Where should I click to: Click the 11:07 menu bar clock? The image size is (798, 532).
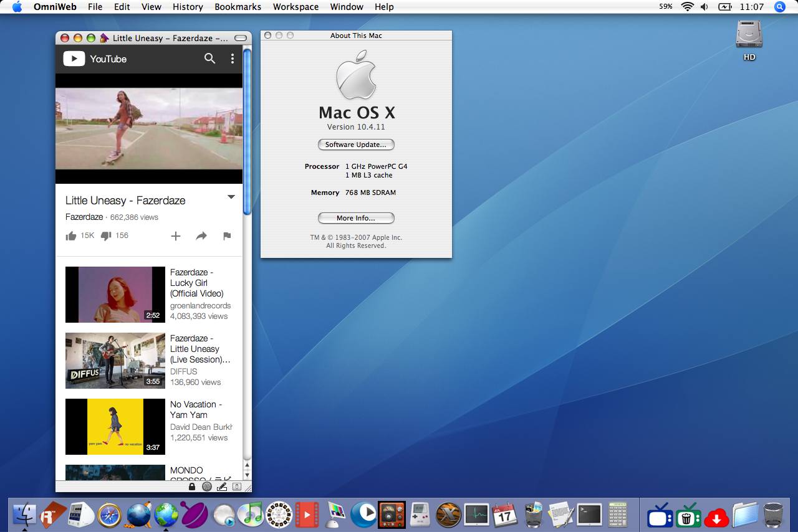pos(752,7)
